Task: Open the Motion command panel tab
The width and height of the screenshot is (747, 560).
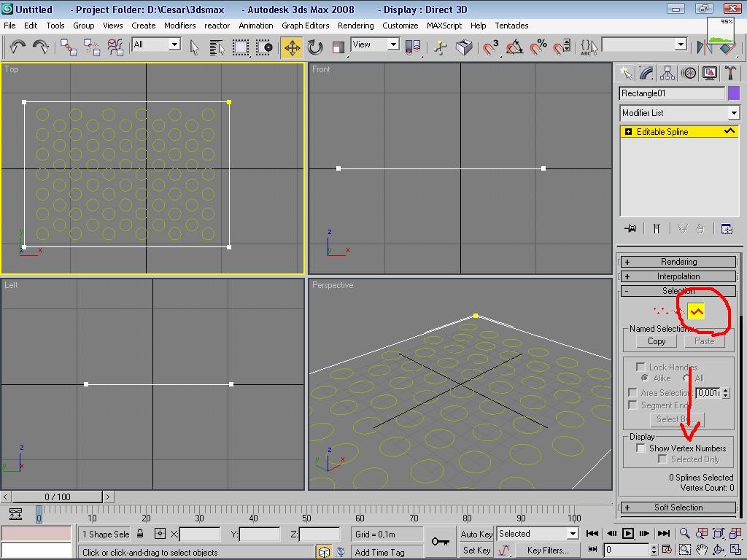Action: pyautogui.click(x=689, y=73)
